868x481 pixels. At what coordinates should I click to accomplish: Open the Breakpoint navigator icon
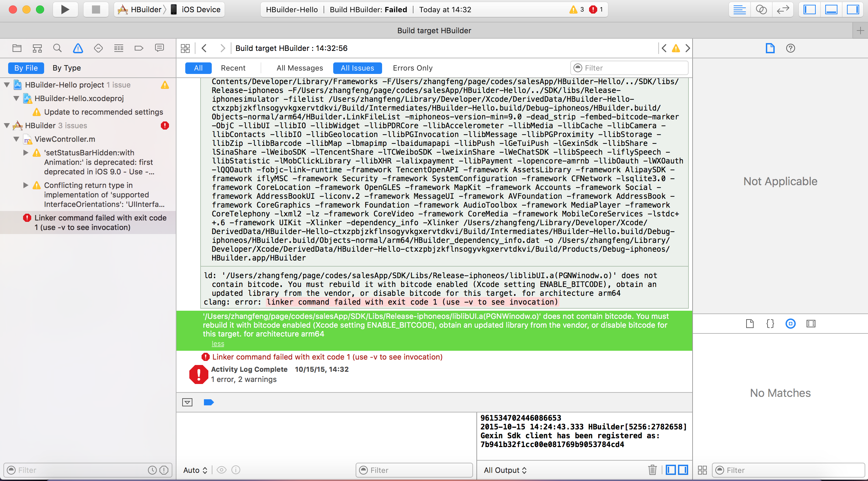[x=139, y=48]
